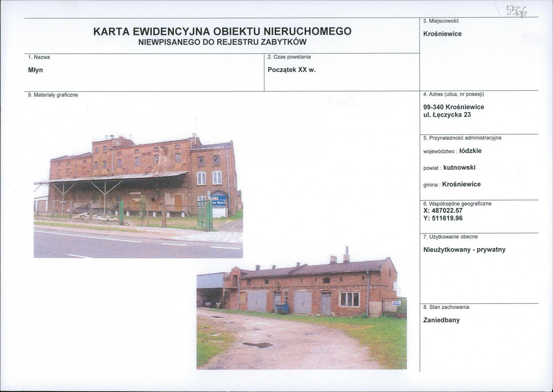
Task: Click the label '9. Materiały graficzne'
Action: [53, 95]
